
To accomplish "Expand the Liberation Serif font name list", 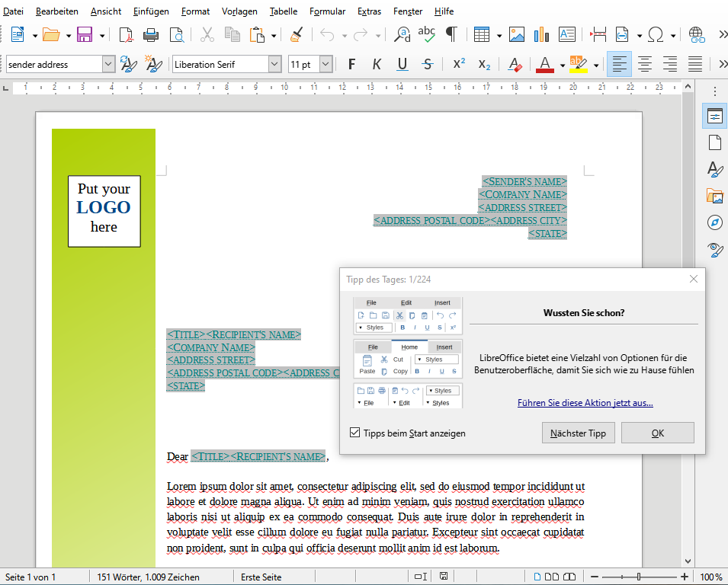I will [x=275, y=65].
